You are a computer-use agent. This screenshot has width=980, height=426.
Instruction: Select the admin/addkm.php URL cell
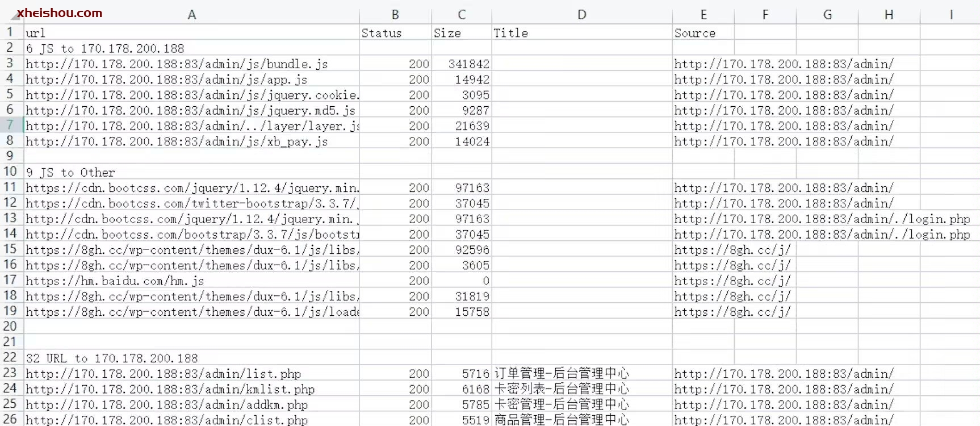point(191,404)
